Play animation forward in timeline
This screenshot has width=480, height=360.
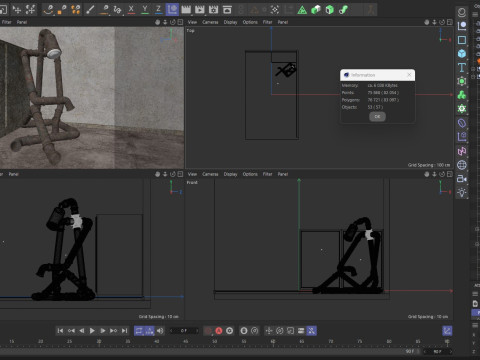pyautogui.click(x=92, y=331)
